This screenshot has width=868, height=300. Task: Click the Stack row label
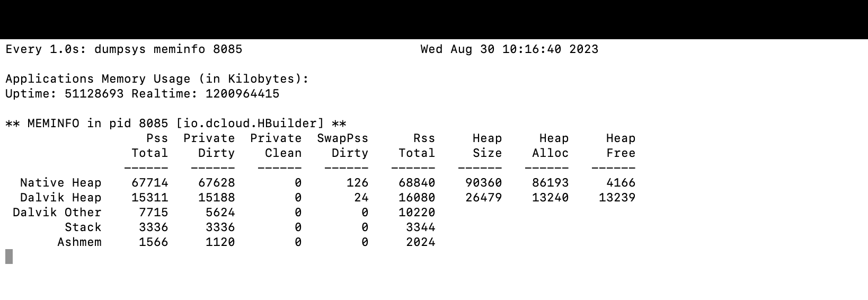tap(83, 227)
